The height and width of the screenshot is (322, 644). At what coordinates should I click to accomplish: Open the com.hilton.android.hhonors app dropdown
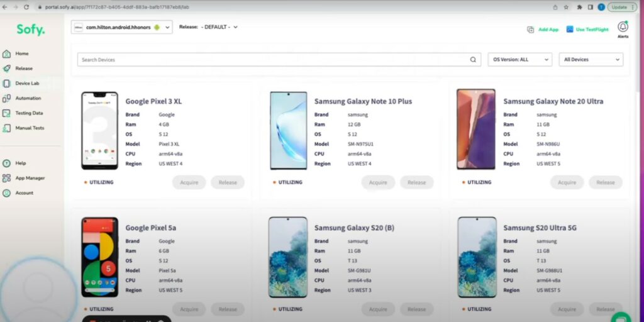(x=121, y=28)
